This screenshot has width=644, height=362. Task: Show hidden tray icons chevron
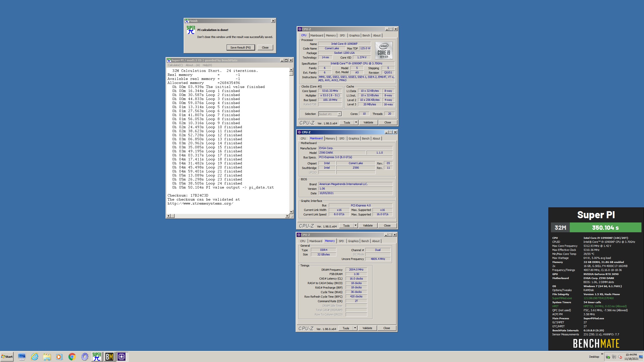point(602,354)
